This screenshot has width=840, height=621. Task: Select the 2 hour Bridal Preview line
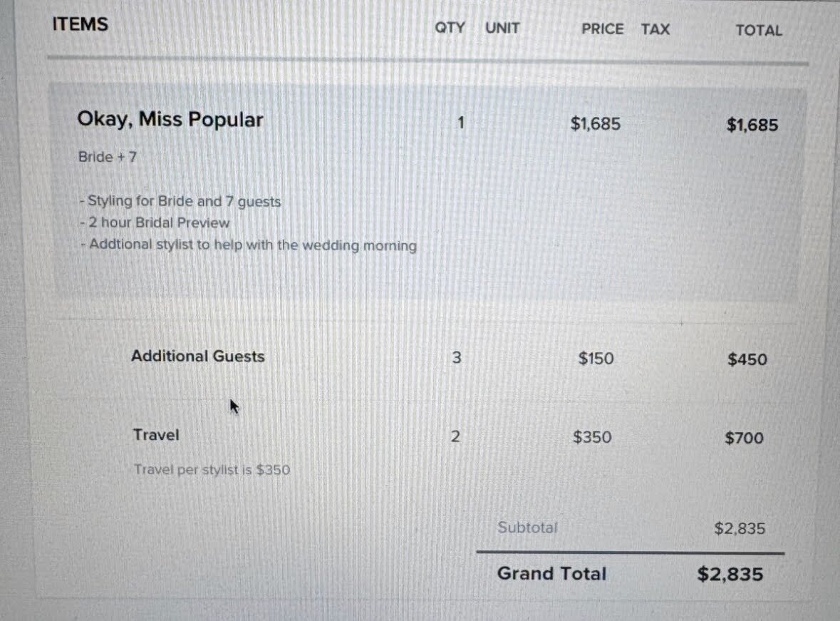(155, 222)
